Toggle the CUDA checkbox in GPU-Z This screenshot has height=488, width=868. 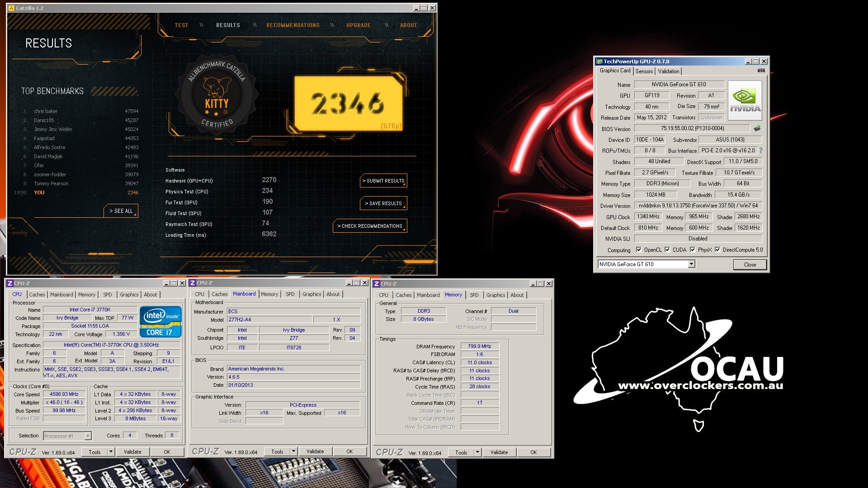667,249
